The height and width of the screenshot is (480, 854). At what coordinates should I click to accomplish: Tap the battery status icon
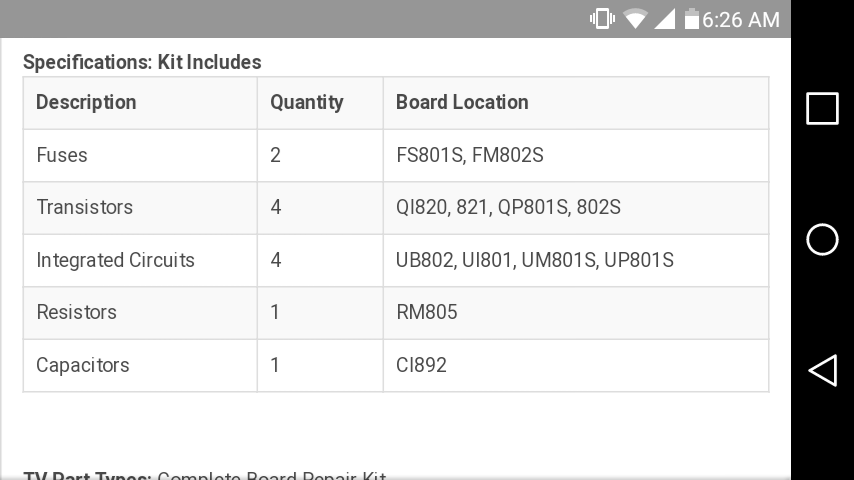pyautogui.click(x=691, y=19)
